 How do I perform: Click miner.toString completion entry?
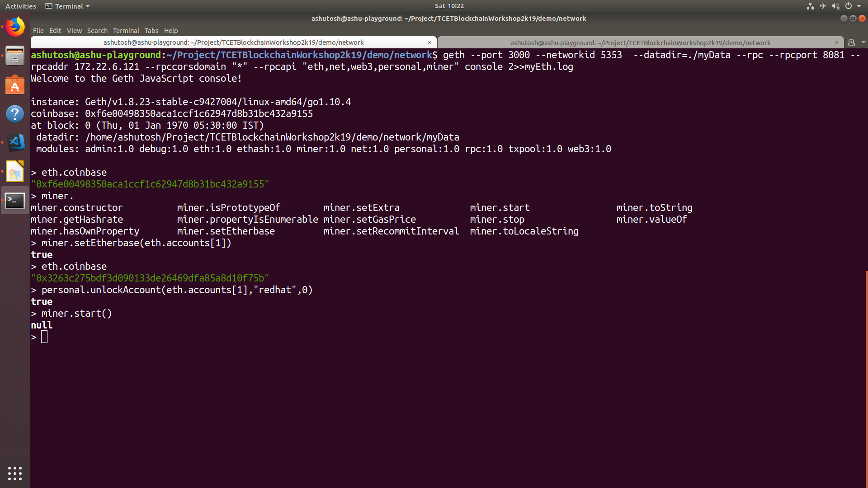655,208
